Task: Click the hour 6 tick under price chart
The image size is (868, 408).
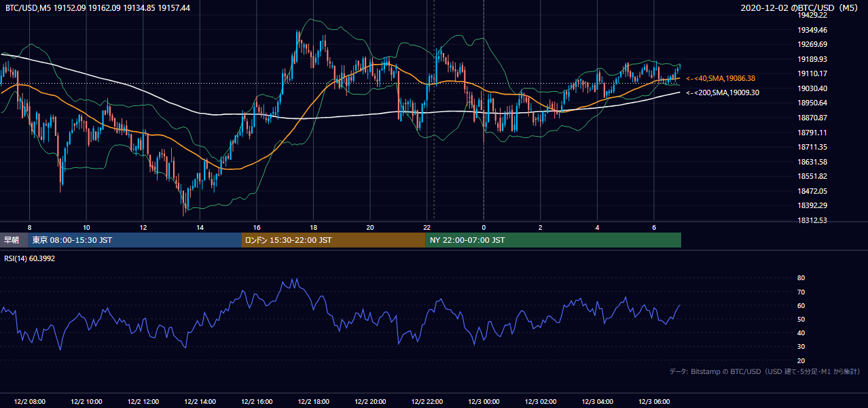Action: click(654, 227)
